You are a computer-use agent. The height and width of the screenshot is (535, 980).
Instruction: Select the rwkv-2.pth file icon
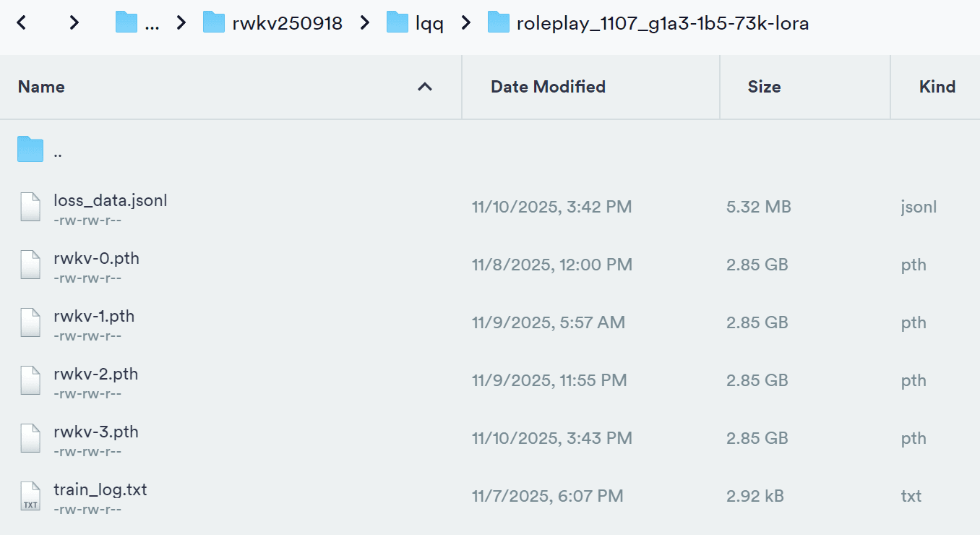click(30, 380)
